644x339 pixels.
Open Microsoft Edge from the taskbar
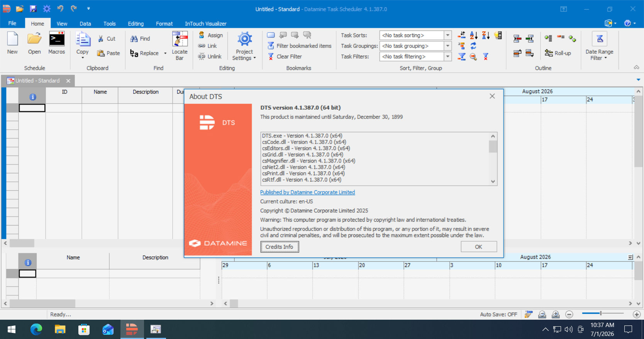(36, 329)
